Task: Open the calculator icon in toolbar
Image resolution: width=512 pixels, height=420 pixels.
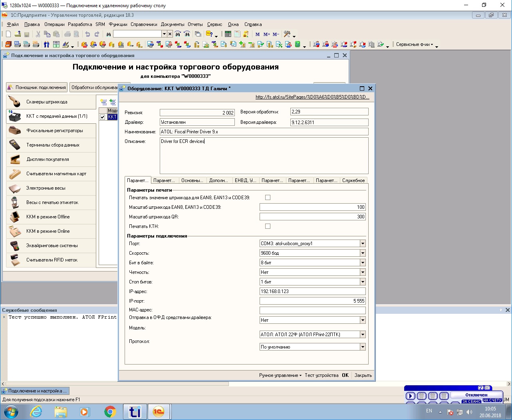Action: point(228,34)
